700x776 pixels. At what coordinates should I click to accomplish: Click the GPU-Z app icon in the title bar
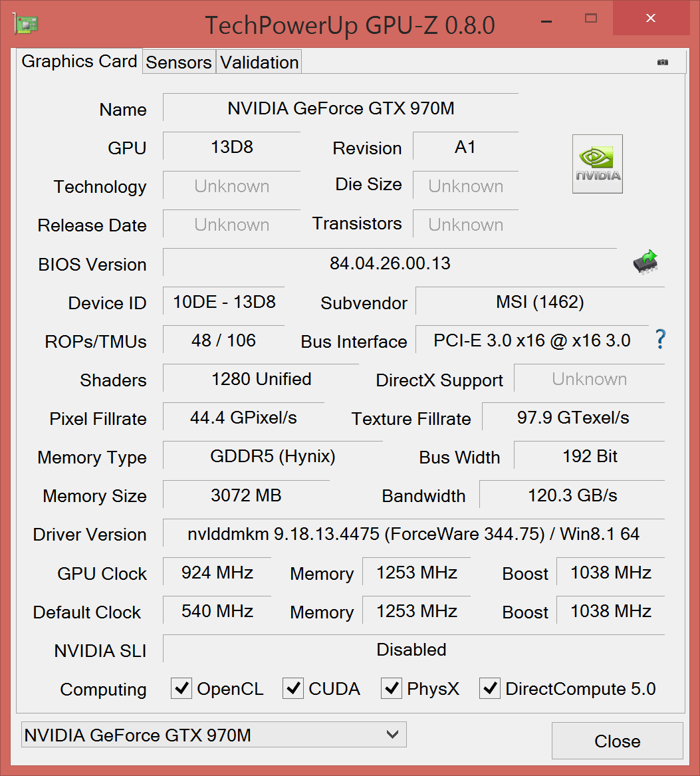(25, 24)
